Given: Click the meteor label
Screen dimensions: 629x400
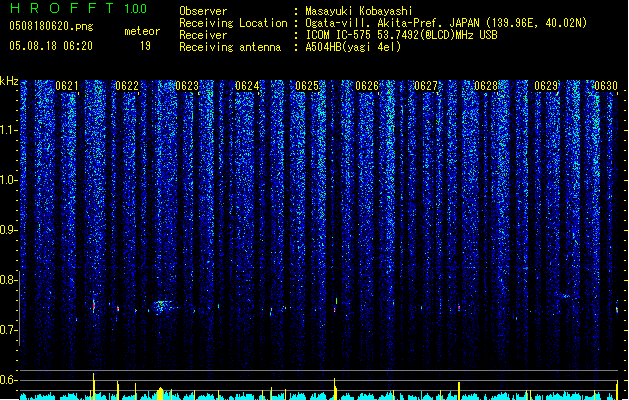Looking at the screenshot, I should (x=142, y=31).
